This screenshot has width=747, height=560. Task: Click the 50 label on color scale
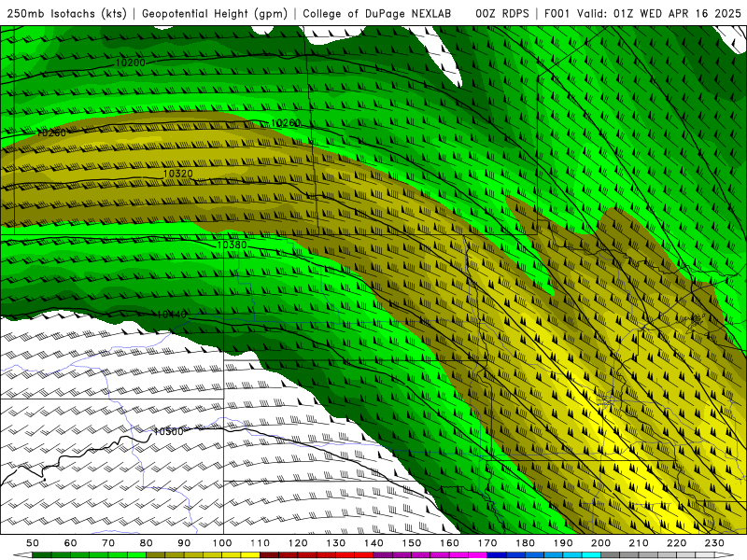[33, 543]
